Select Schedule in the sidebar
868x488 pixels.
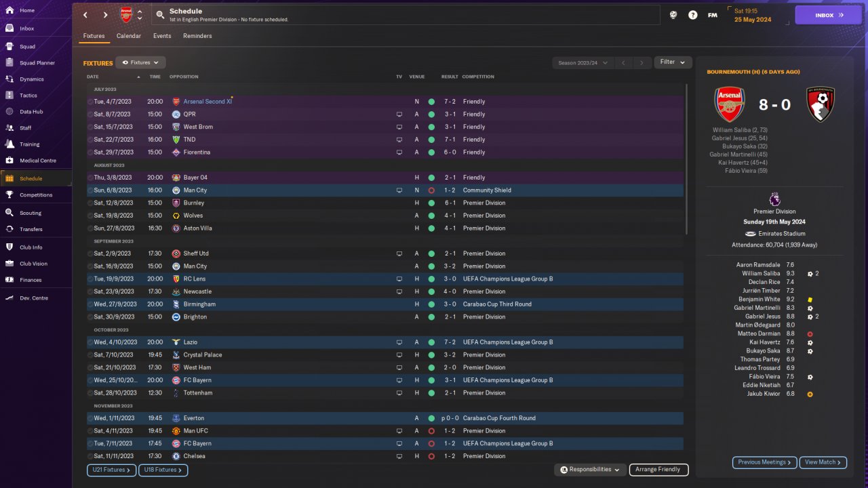point(36,179)
